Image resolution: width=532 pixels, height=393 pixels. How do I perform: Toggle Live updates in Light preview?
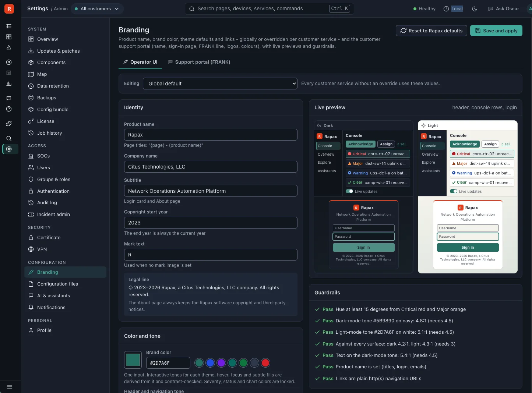(x=454, y=191)
